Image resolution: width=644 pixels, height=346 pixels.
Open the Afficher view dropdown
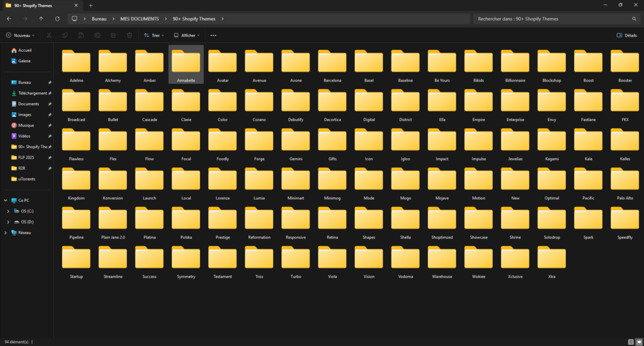(x=187, y=35)
